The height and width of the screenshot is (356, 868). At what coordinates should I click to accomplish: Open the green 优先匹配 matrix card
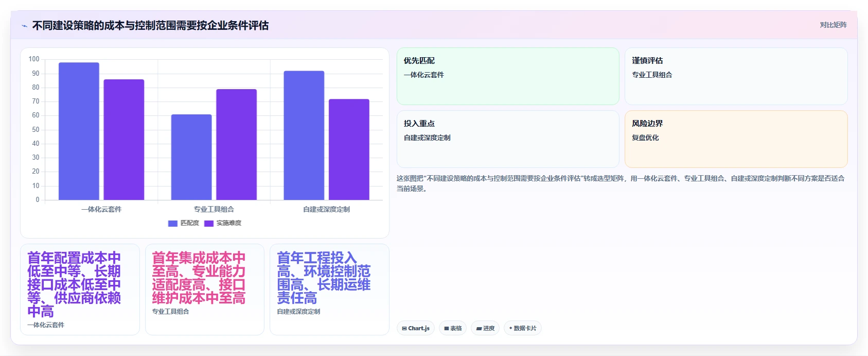click(x=508, y=76)
